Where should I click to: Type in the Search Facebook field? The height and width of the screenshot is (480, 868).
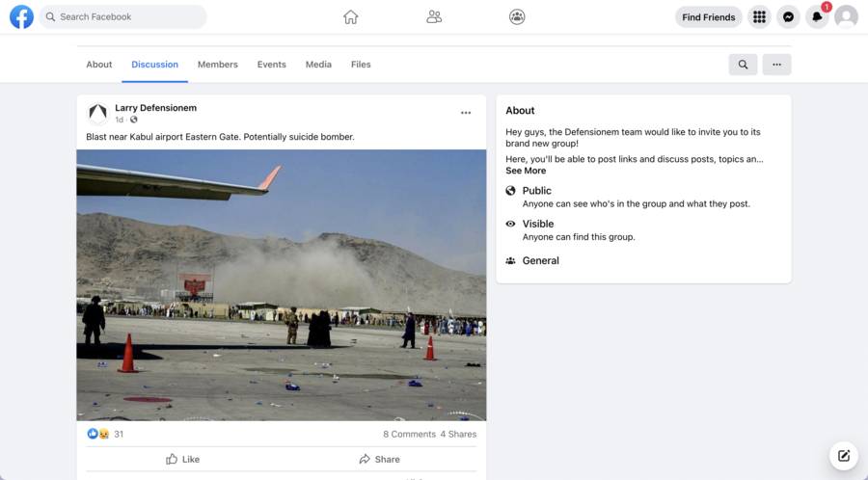point(130,17)
